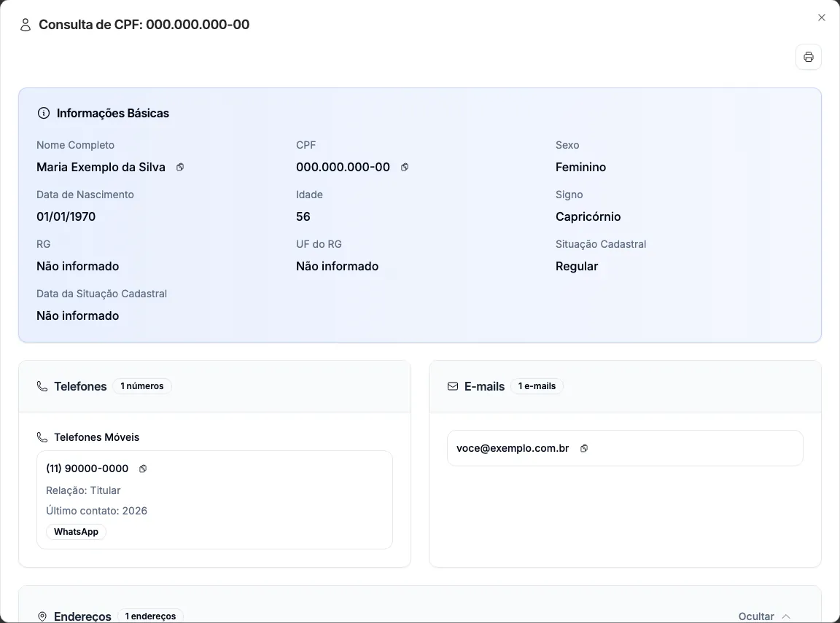Select the name 'Maria Exemplo da Silva'
The image size is (840, 623).
[x=101, y=167]
